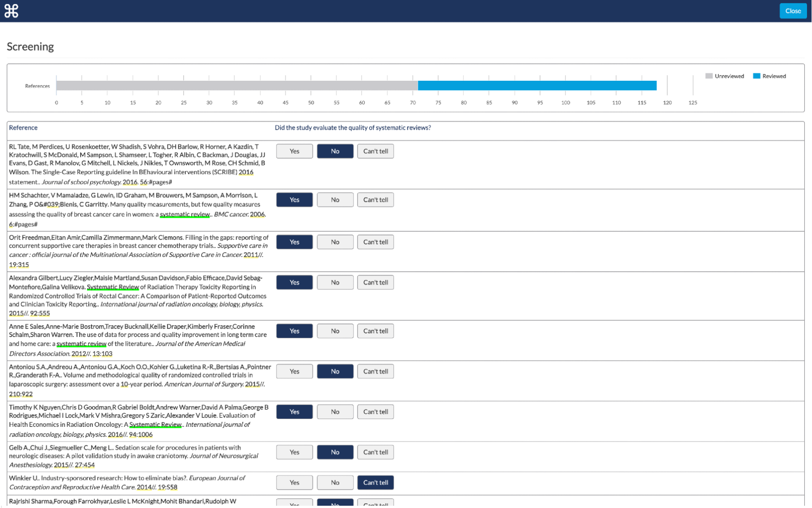Mark Schachter breast cancer review as No
The image size is (812, 508).
pyautogui.click(x=335, y=200)
